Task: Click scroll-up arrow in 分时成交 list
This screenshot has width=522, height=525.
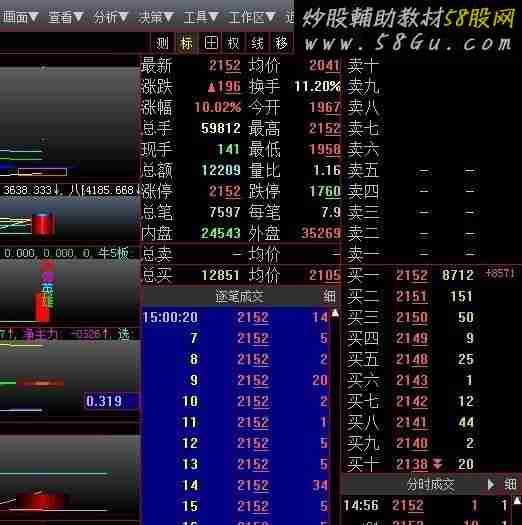Action: coord(517,501)
